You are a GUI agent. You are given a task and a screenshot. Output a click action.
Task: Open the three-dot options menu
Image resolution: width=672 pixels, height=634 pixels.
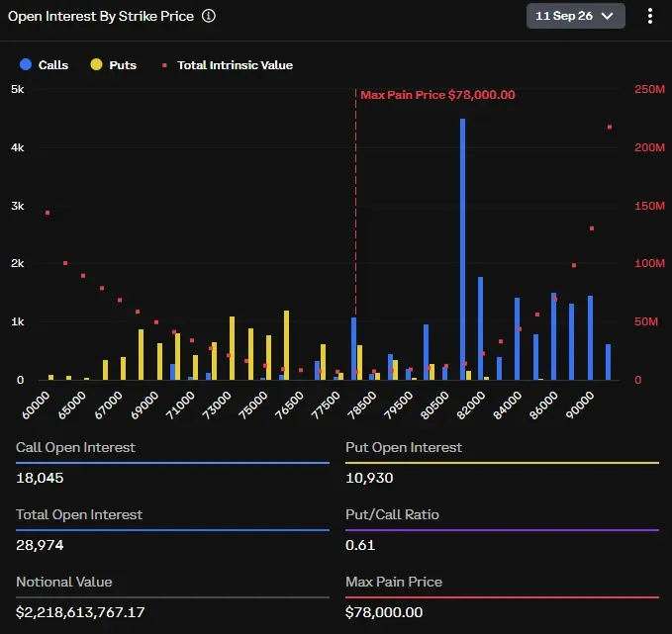[x=649, y=16]
